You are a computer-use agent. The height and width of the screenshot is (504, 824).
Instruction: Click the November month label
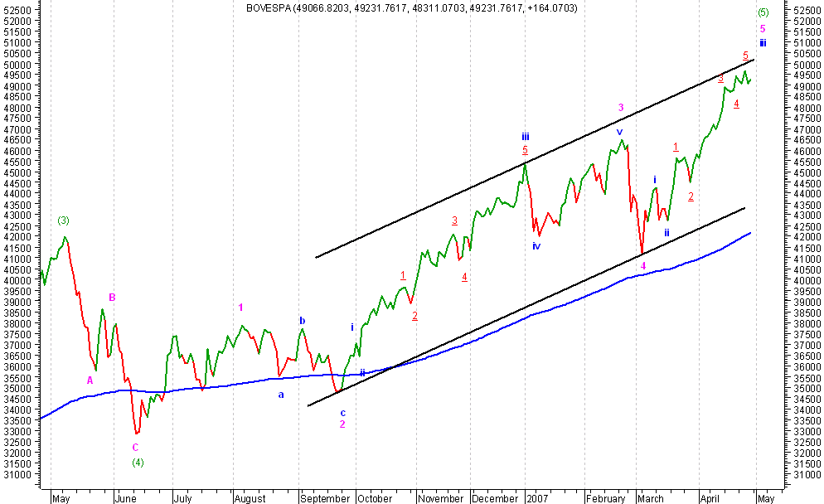tap(441, 498)
